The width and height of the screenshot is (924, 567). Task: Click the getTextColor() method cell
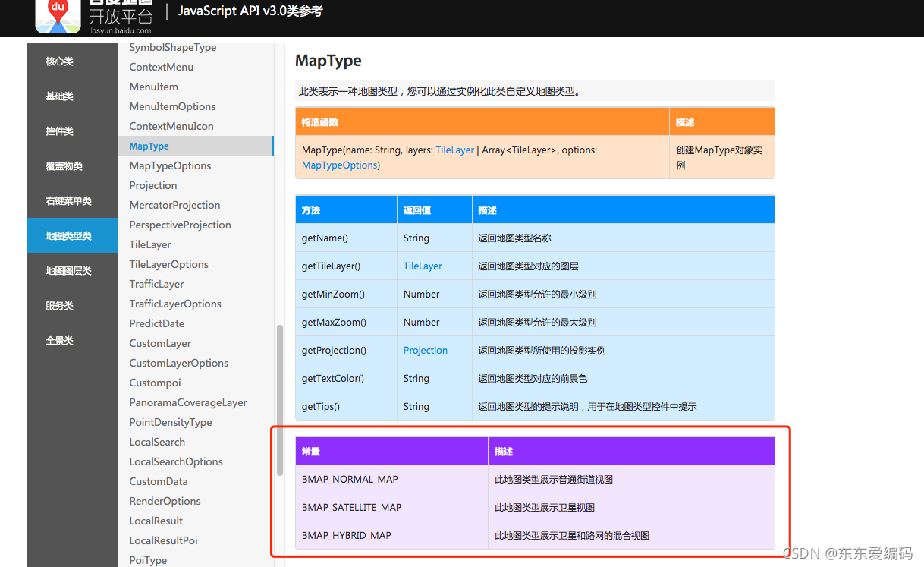coord(346,378)
